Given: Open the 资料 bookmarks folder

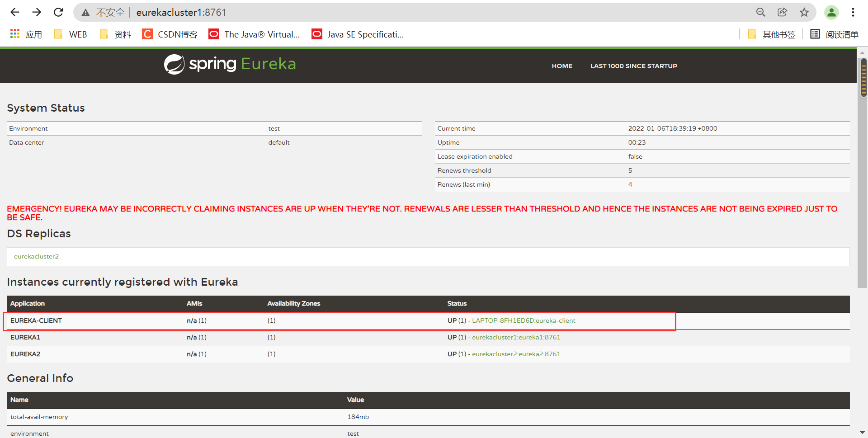Looking at the screenshot, I should tap(115, 34).
